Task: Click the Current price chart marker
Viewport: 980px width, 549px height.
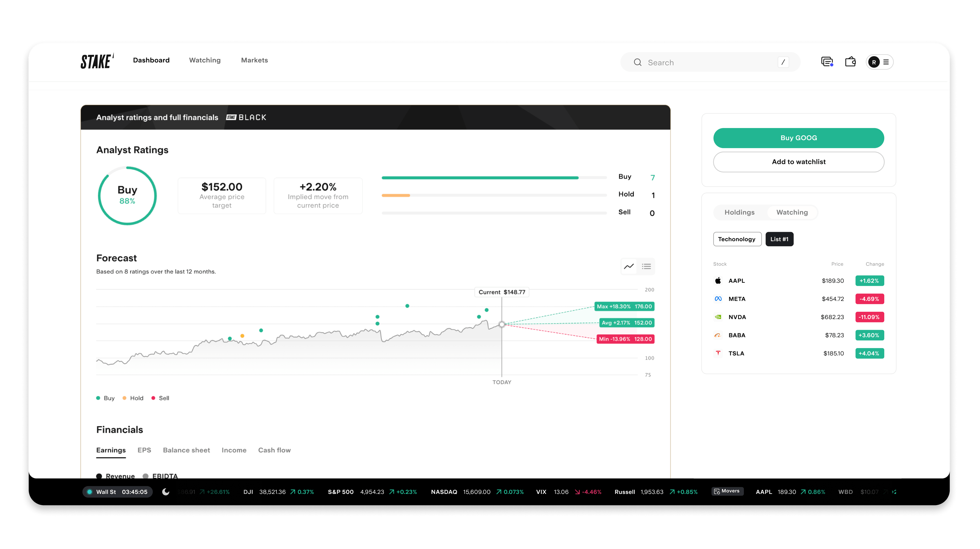Action: point(502,324)
